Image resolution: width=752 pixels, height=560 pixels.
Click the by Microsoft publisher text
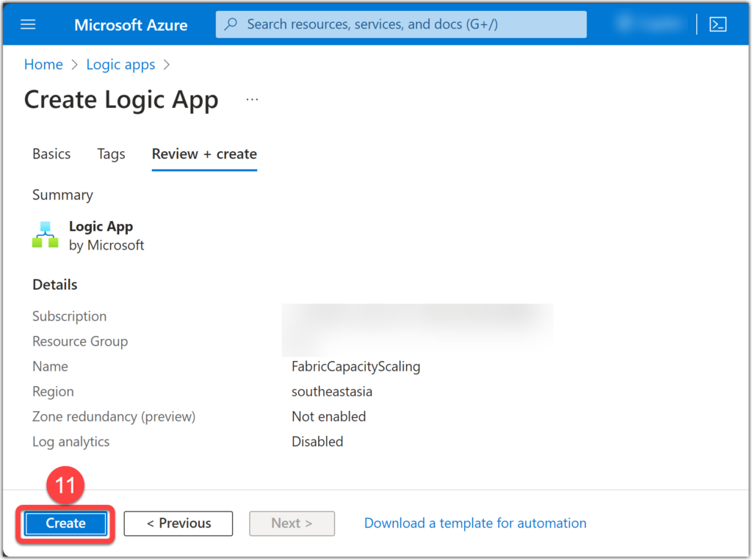point(106,245)
